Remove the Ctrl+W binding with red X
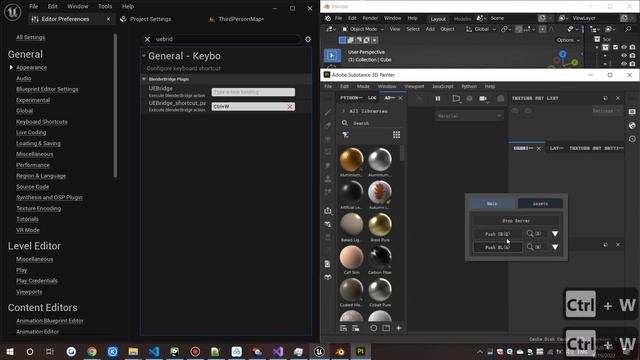The width and height of the screenshot is (640, 360). click(290, 107)
